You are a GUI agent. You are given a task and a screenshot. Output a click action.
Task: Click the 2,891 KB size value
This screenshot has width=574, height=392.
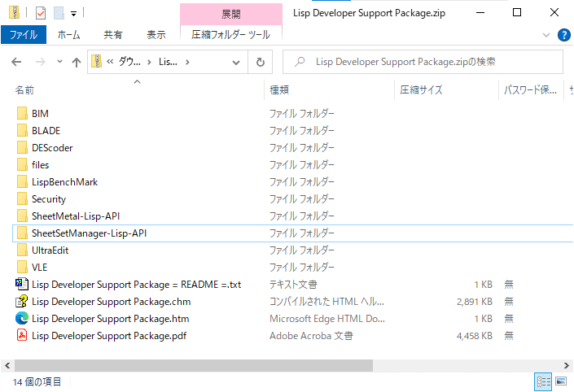475,302
